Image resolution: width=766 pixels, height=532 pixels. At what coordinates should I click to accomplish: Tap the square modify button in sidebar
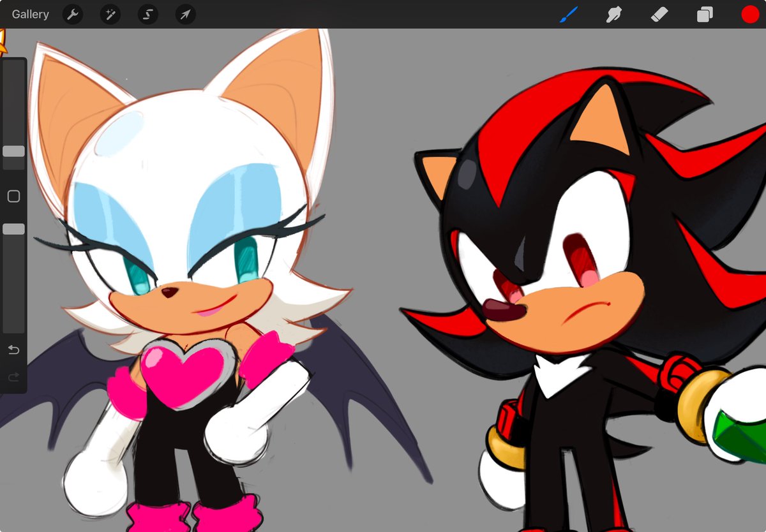coord(13,196)
